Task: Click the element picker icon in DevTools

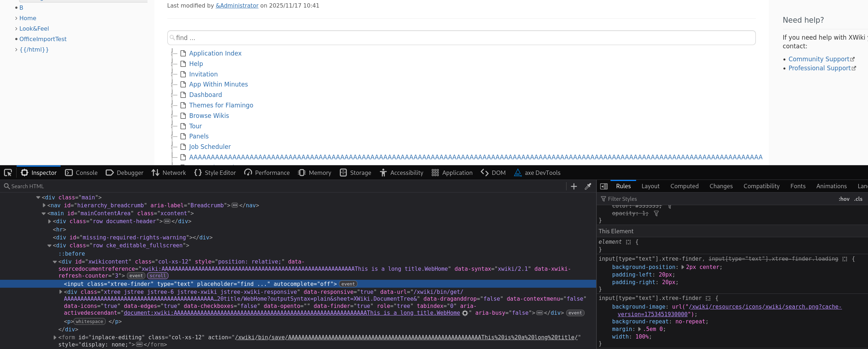Action: point(8,173)
